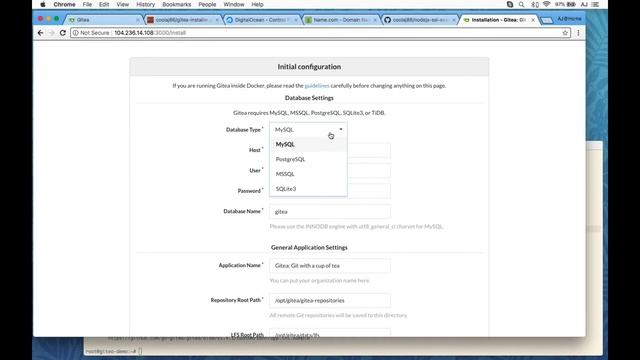The height and width of the screenshot is (360, 640).
Task: Click the Skype icon in menu bar
Action: (510, 4)
